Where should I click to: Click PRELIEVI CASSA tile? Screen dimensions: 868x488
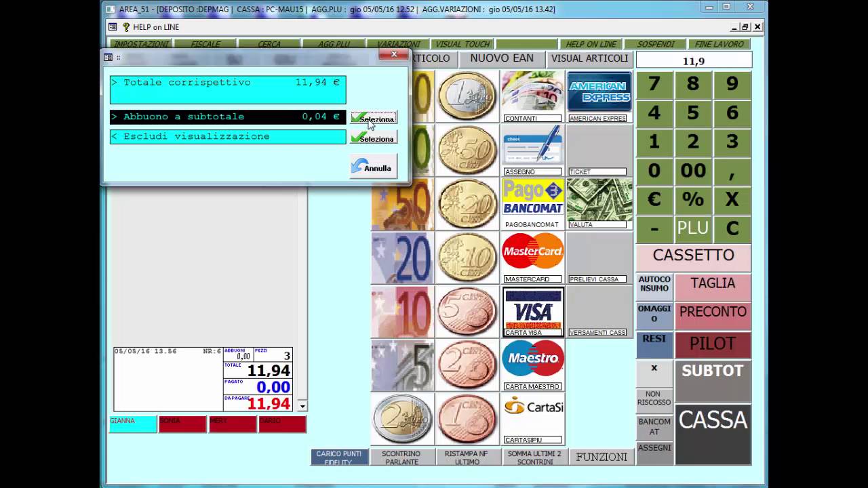[599, 258]
